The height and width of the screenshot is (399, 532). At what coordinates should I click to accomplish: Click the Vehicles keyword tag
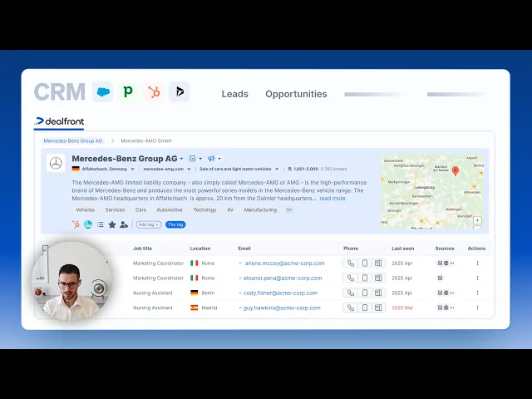(x=85, y=210)
